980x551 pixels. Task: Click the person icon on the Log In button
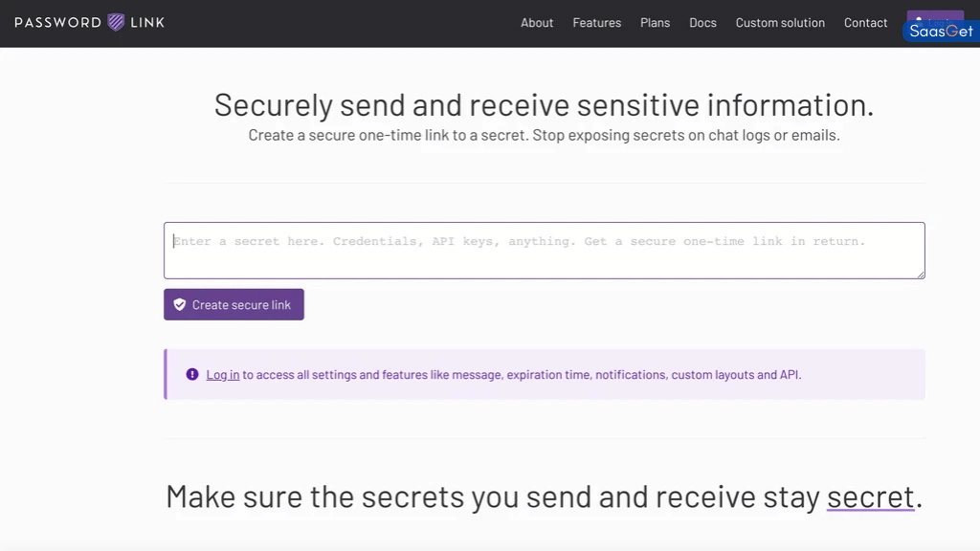920,17
